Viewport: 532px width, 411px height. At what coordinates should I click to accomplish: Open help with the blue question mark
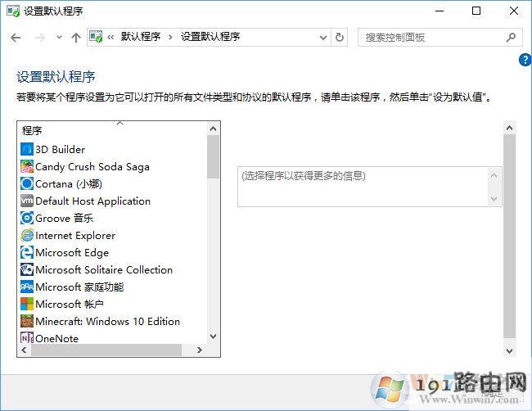pyautogui.click(x=525, y=60)
